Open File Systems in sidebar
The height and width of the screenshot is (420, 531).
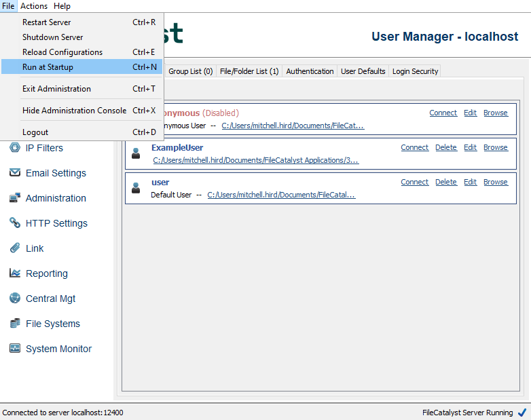pos(53,324)
